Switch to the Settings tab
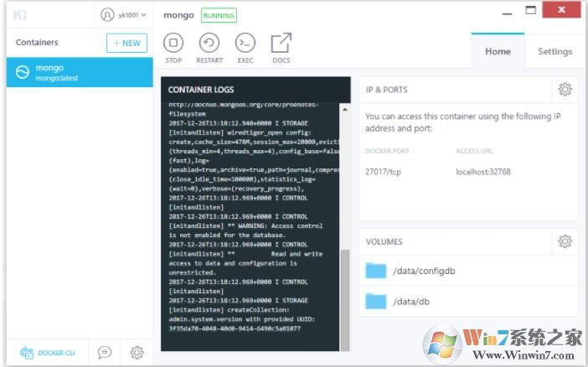Viewport: 588px width, 367px height. [x=555, y=51]
